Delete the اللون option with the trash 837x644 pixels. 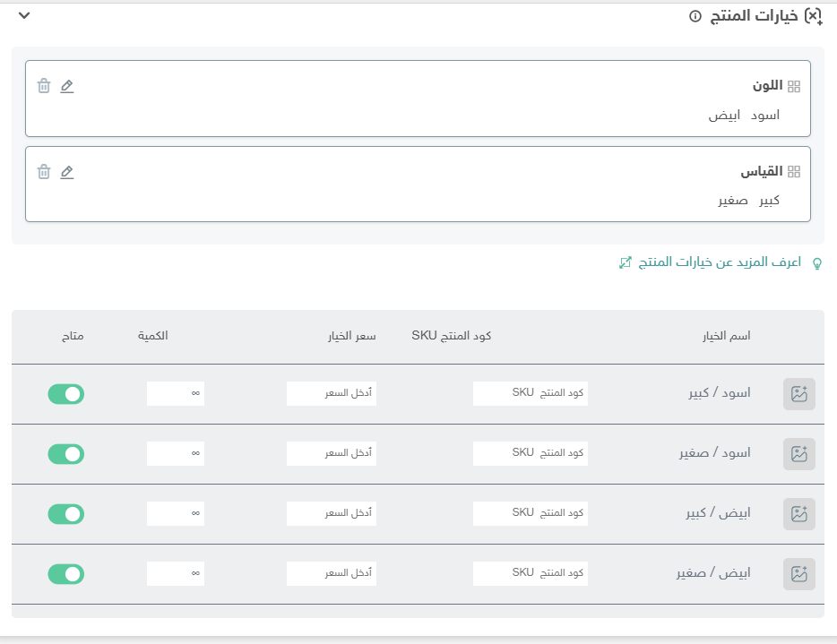44,86
